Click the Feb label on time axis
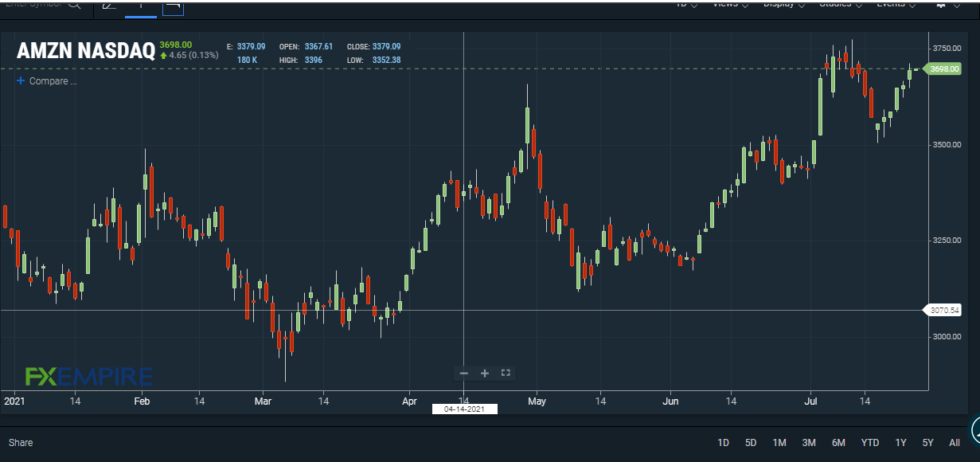 142,401
